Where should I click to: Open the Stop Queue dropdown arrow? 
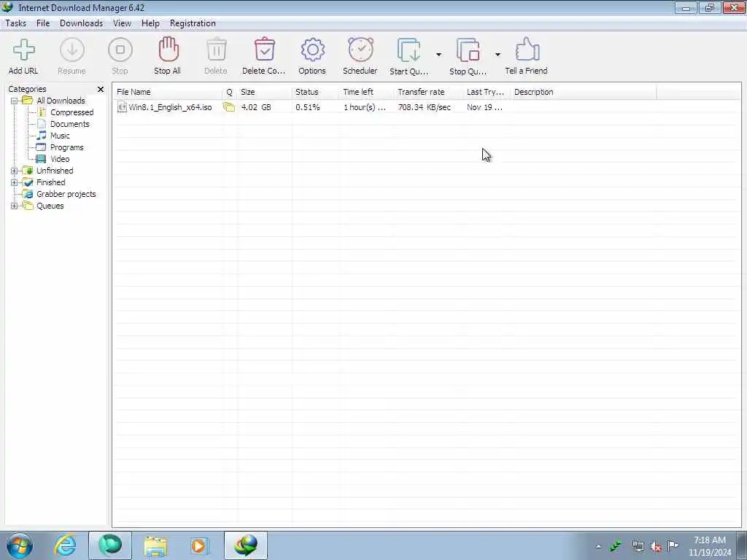(498, 55)
